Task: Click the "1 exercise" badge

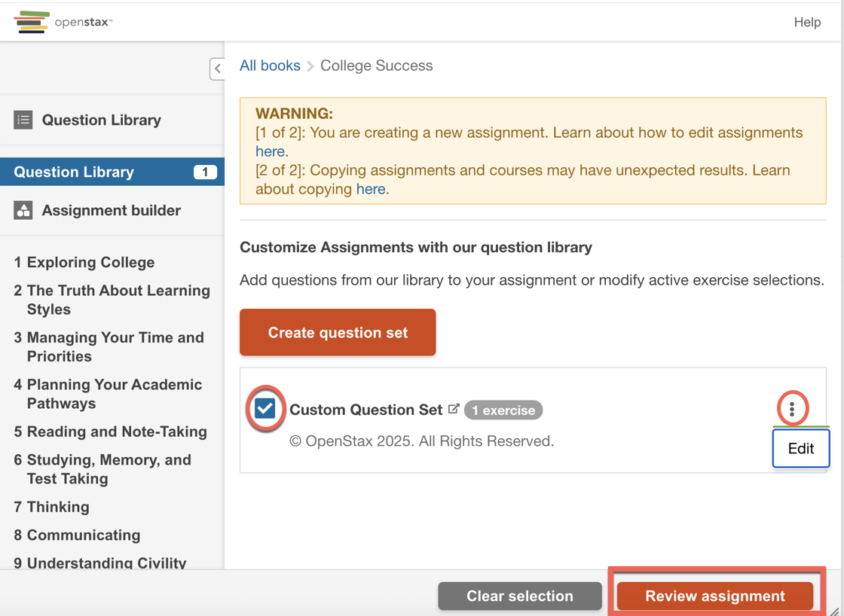Action: tap(503, 410)
